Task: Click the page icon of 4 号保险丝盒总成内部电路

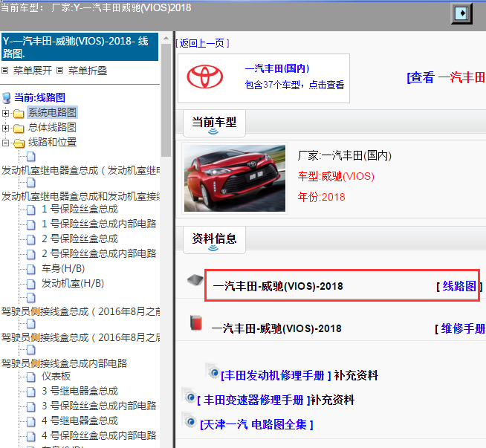Action: (30, 437)
